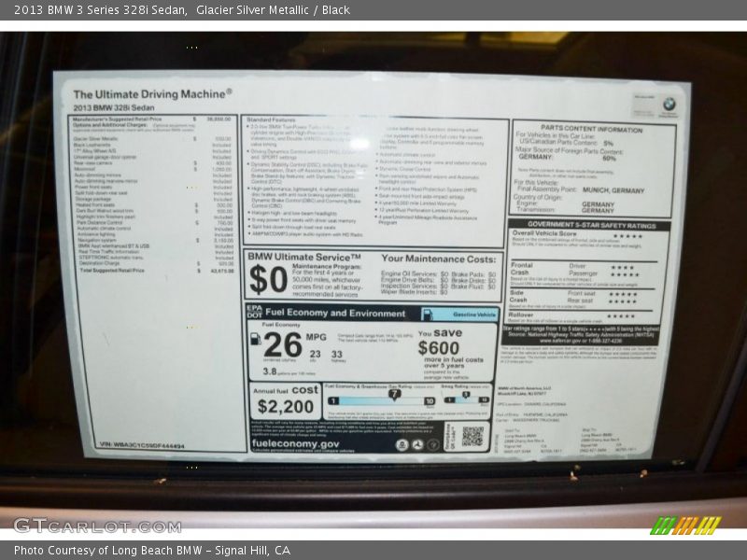747x560 pixels.
Task: Click 'Photo Courtesy of Long Beach BMW' caption
Action: (x=107, y=551)
